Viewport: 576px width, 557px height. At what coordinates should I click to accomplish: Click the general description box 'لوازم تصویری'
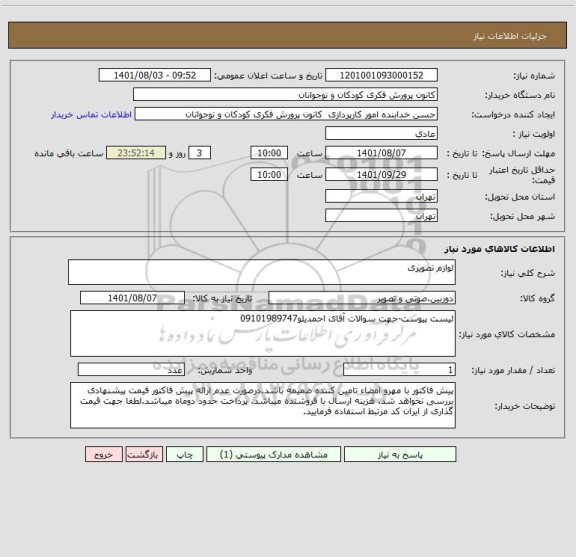[x=262, y=272]
